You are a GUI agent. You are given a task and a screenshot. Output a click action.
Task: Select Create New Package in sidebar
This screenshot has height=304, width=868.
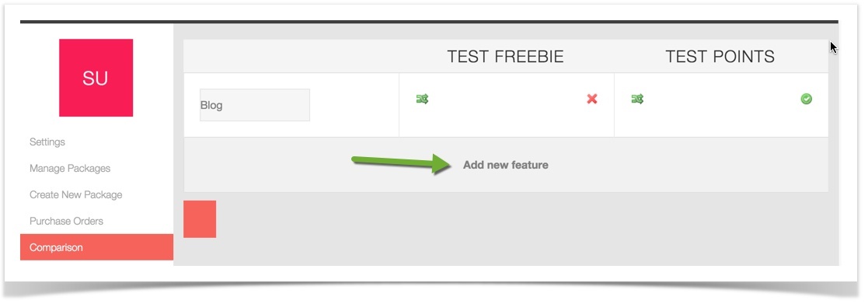point(76,195)
